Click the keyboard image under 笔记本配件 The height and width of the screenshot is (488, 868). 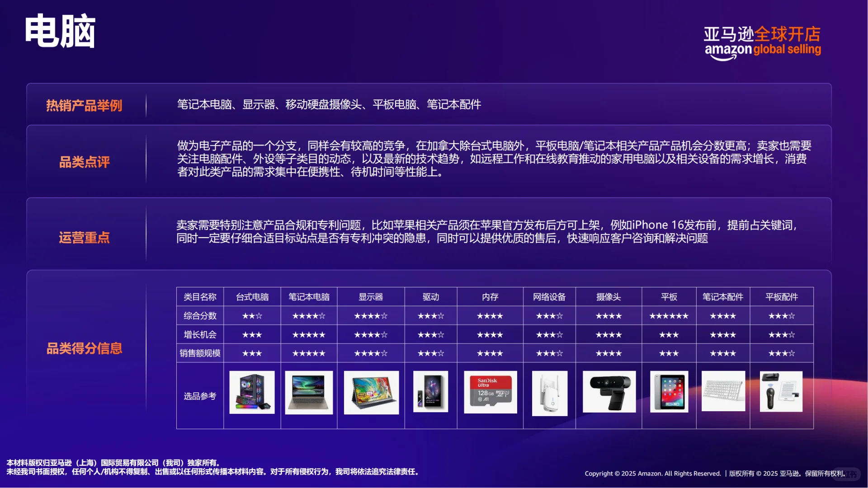tap(723, 392)
